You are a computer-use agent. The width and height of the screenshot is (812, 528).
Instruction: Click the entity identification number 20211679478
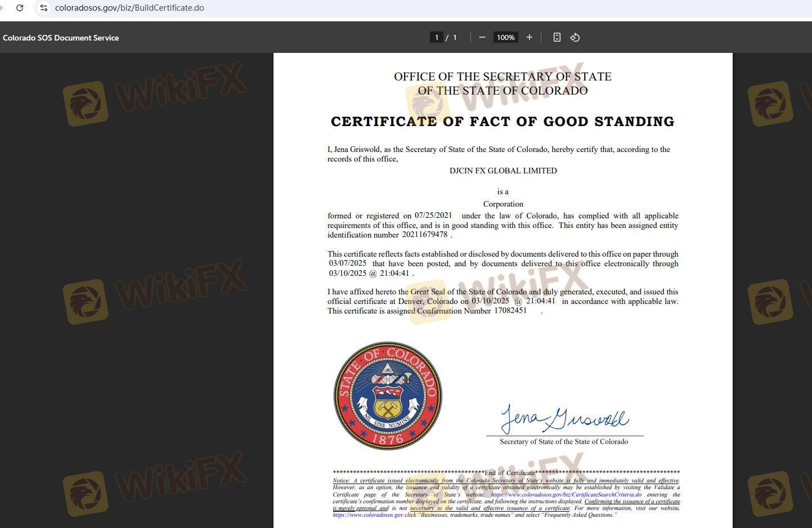424,235
